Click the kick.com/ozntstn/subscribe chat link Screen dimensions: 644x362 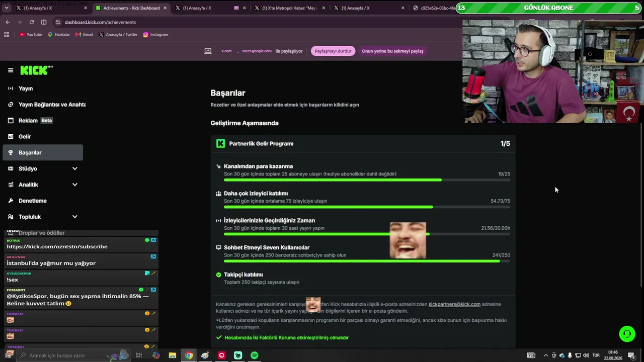tap(57, 247)
